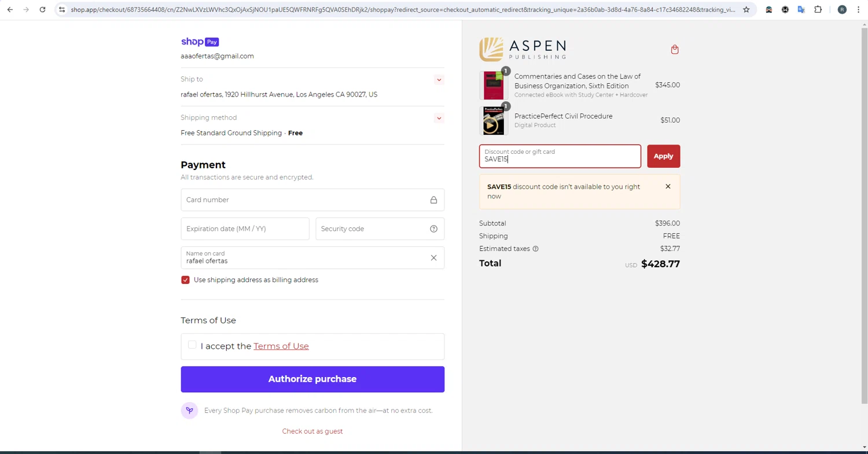Click Authorize purchase button
Viewport: 868px width, 454px height.
coord(312,379)
